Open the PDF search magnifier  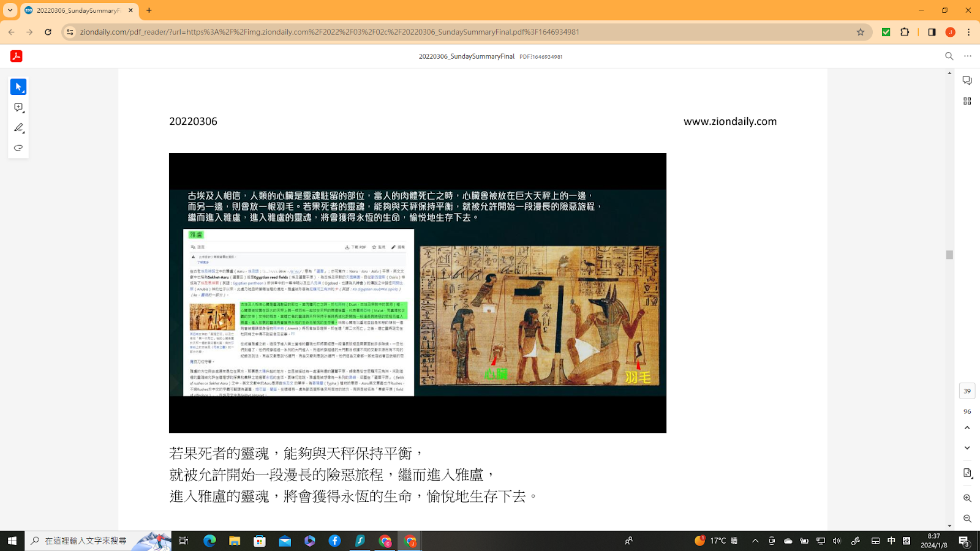coord(949,56)
